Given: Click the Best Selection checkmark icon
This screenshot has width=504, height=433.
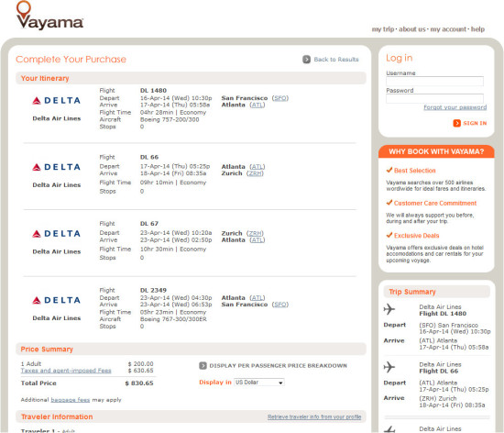Looking at the screenshot, I should [x=389, y=170].
